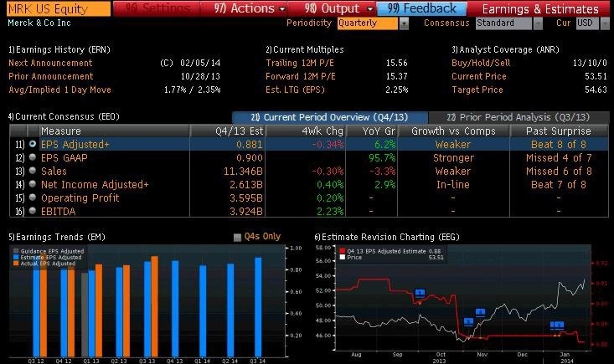Click the 4Wk Chg column header
This screenshot has width=614, height=364.
point(306,131)
